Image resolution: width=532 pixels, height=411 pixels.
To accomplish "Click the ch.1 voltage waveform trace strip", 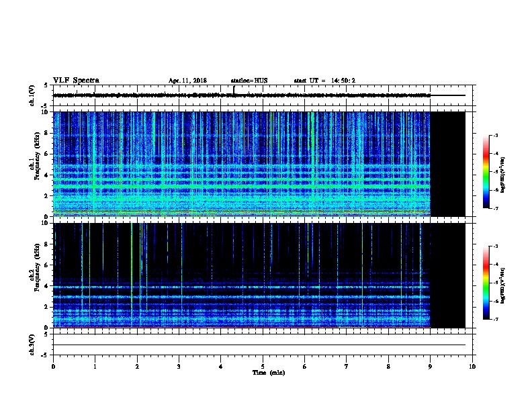I will (259, 95).
